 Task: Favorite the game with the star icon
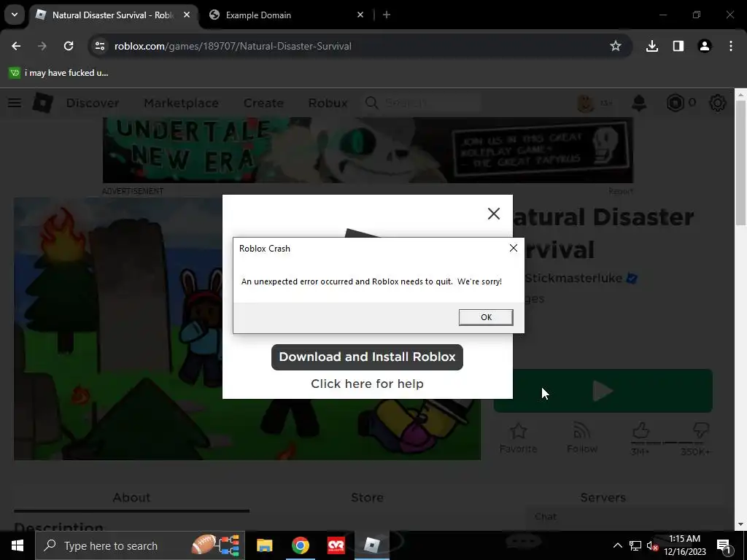click(518, 437)
